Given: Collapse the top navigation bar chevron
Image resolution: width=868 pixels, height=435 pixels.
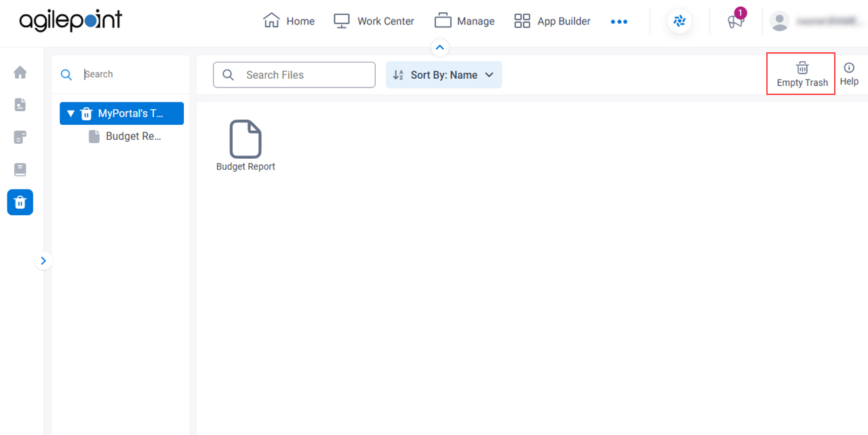Looking at the screenshot, I should click(440, 48).
